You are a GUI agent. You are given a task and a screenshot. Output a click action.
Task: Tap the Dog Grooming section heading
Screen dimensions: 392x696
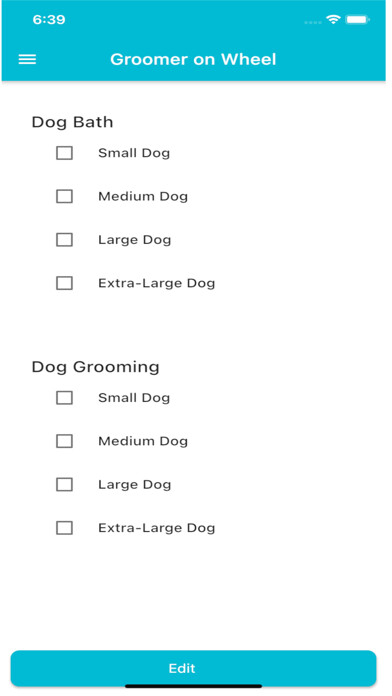pos(95,368)
